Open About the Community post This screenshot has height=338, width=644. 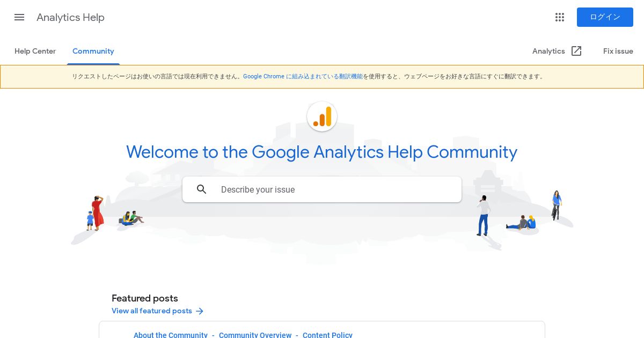[171, 335]
